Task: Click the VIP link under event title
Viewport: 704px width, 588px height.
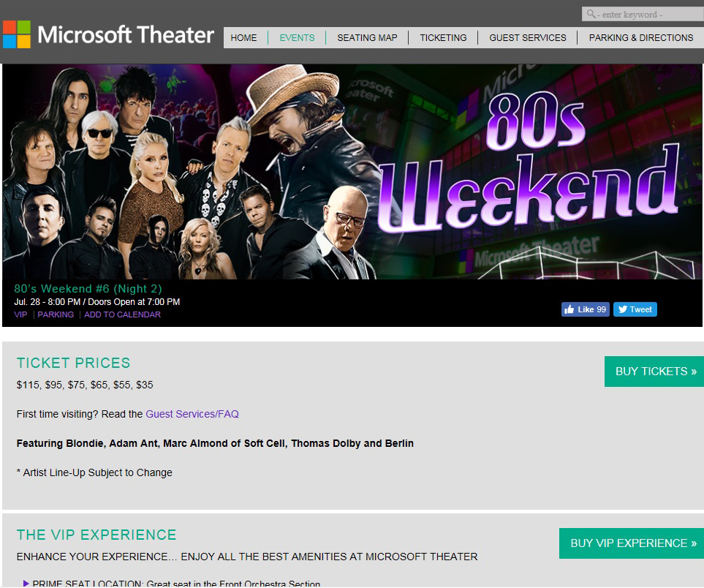Action: click(x=20, y=314)
